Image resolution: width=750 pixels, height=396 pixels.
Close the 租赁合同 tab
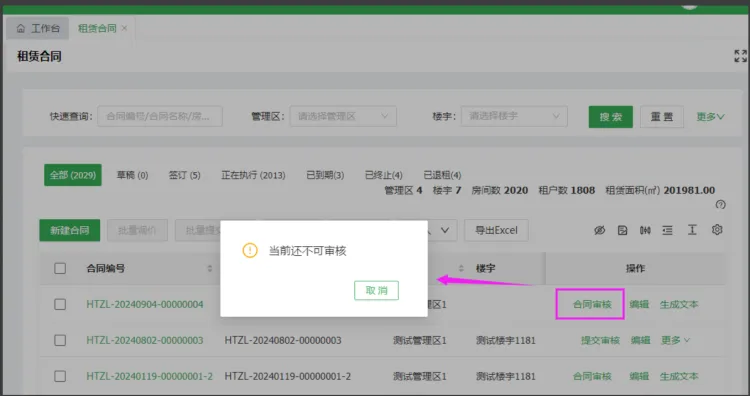click(x=124, y=29)
